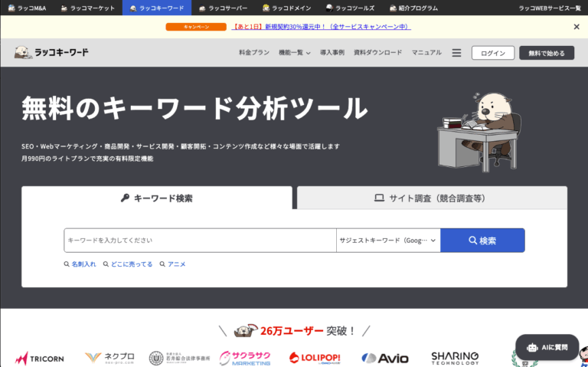This screenshot has width=588, height=367.
Task: Click the サクラサク MARKETING logo
Action: point(245,359)
